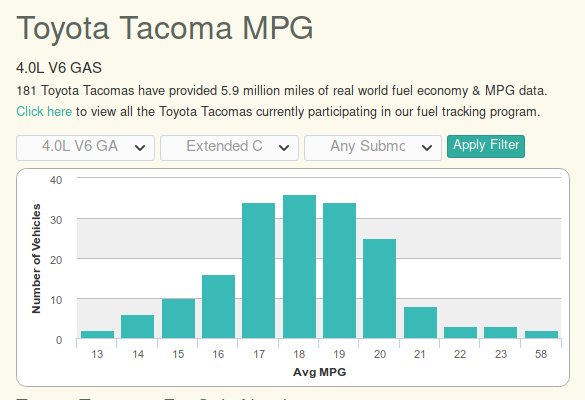Follow the 'Click here' link
The height and width of the screenshot is (400, 585).
click(44, 111)
